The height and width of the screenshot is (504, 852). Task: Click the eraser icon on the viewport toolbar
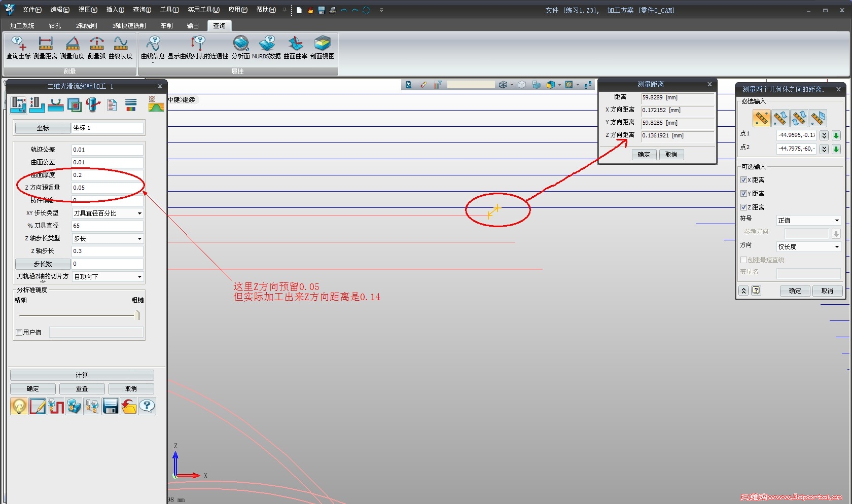(423, 85)
